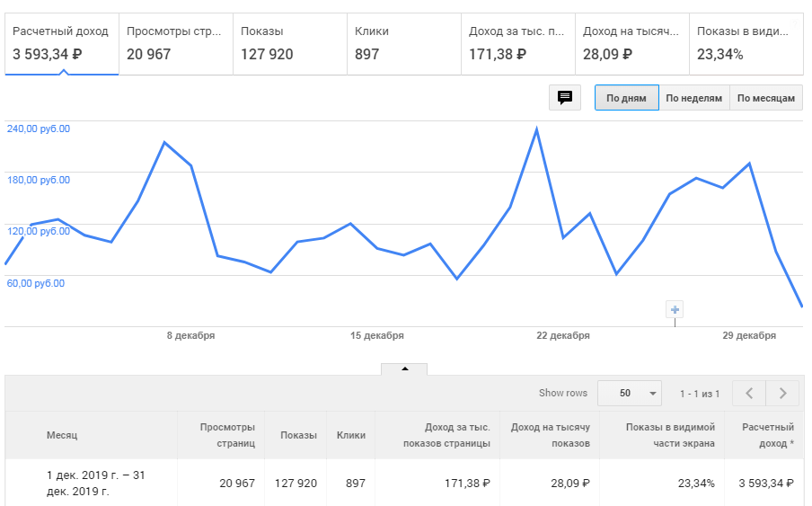Viewport: 812px width, 506px height.
Task: Sort by Расчетный доход column header
Action: tap(767, 435)
